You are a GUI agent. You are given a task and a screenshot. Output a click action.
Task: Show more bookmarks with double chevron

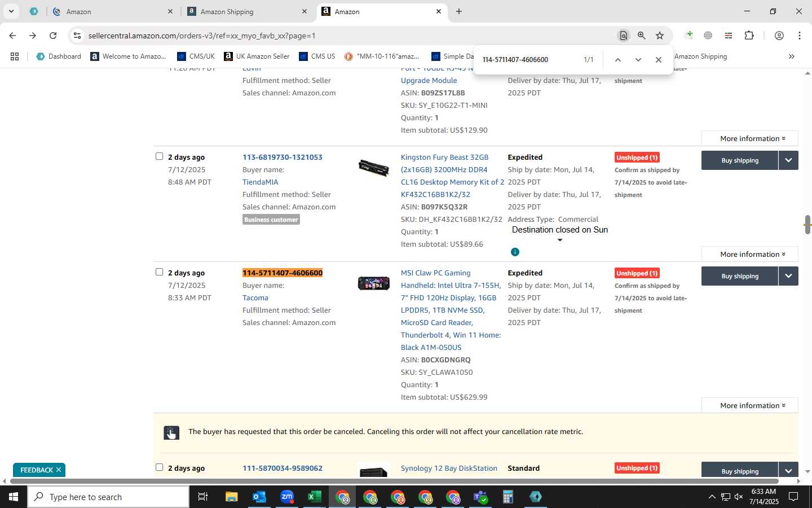(x=791, y=56)
